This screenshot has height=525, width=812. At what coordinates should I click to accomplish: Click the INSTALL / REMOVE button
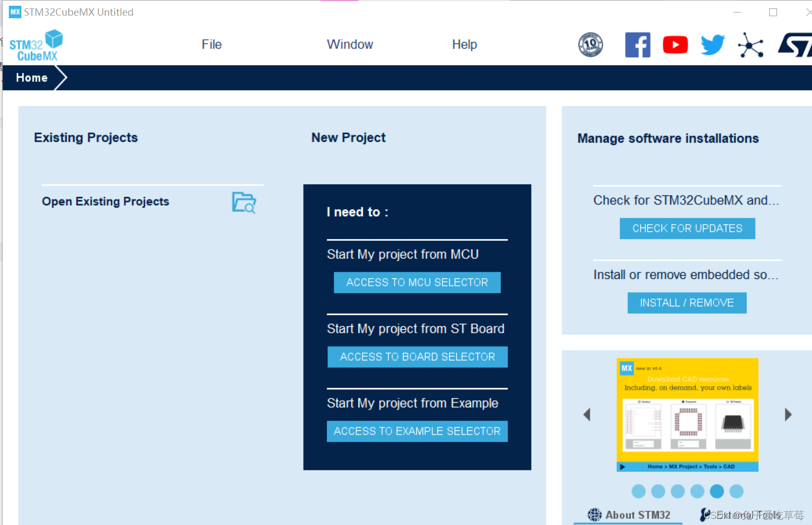click(687, 303)
